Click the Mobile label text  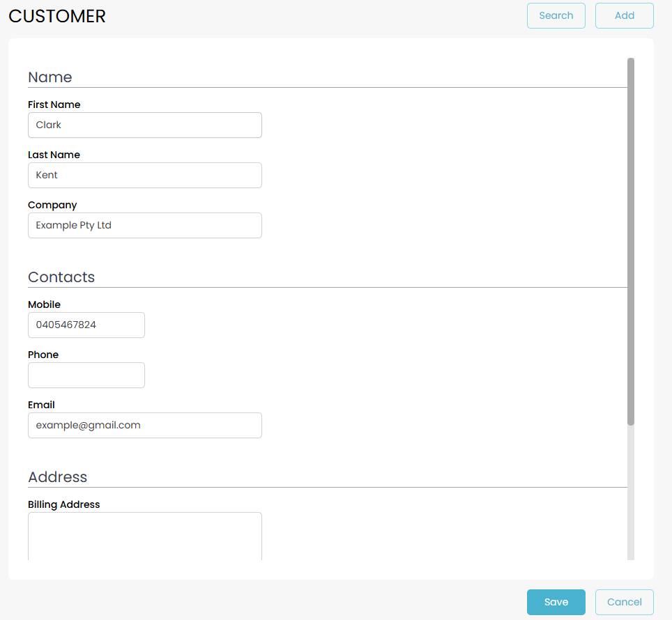44,304
